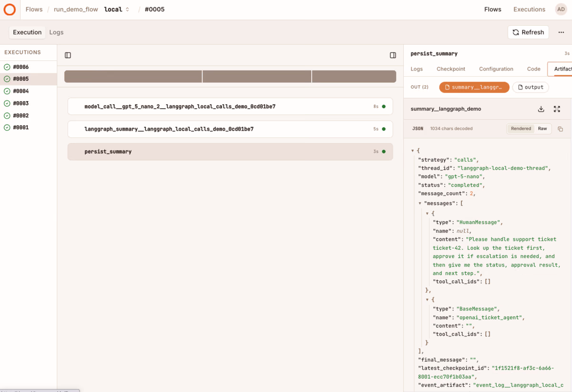Click middle segment of execution timeline bar
Screen dimensions: 572x392
257,76
